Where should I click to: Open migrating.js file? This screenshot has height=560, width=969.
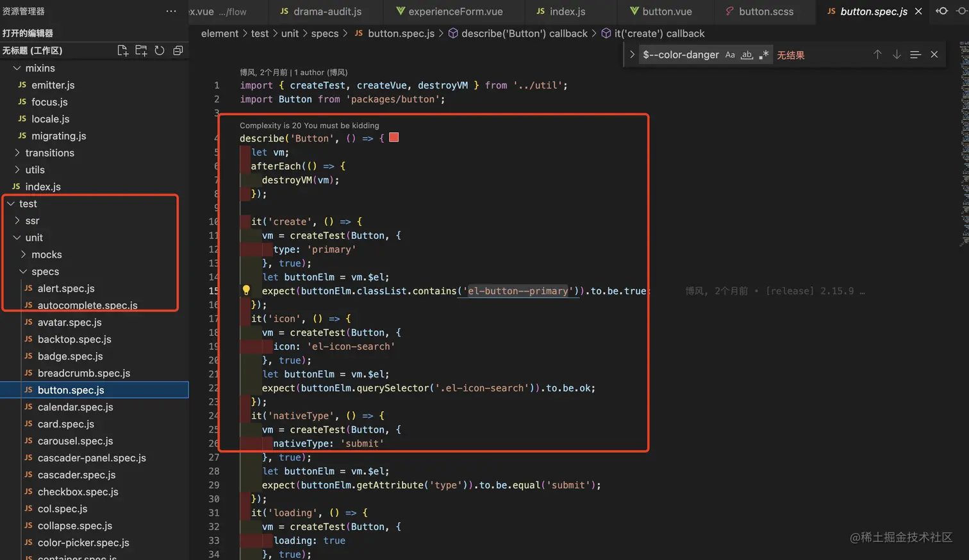click(x=59, y=136)
